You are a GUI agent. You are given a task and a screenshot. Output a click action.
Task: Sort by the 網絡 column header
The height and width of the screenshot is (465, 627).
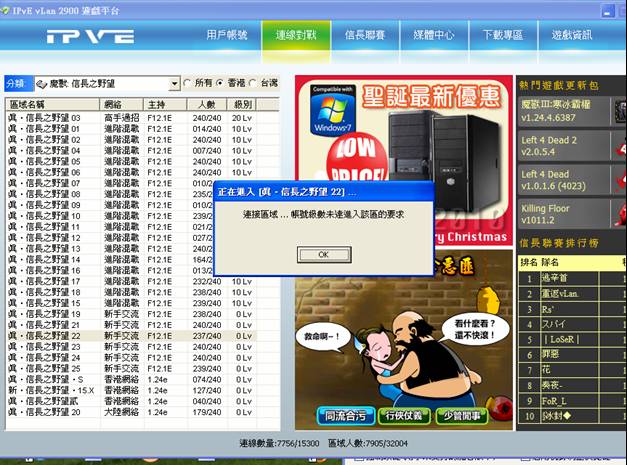(121, 105)
